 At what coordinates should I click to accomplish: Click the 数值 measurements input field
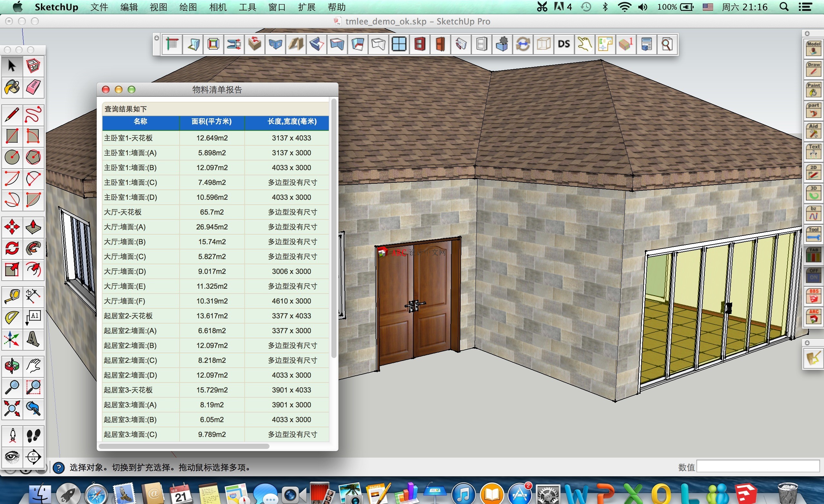[759, 466]
